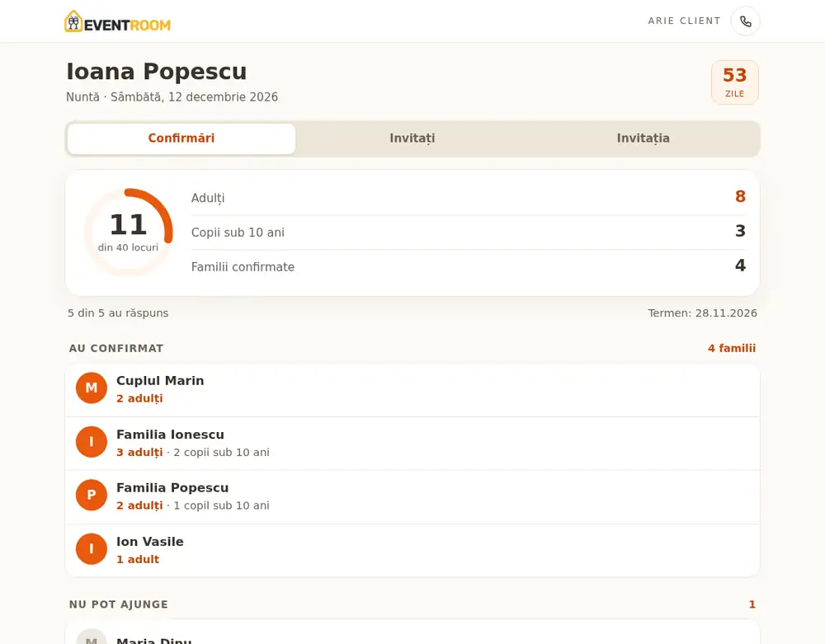825x644 pixels.
Task: Switch to the Invitați tab
Action: 412,139
